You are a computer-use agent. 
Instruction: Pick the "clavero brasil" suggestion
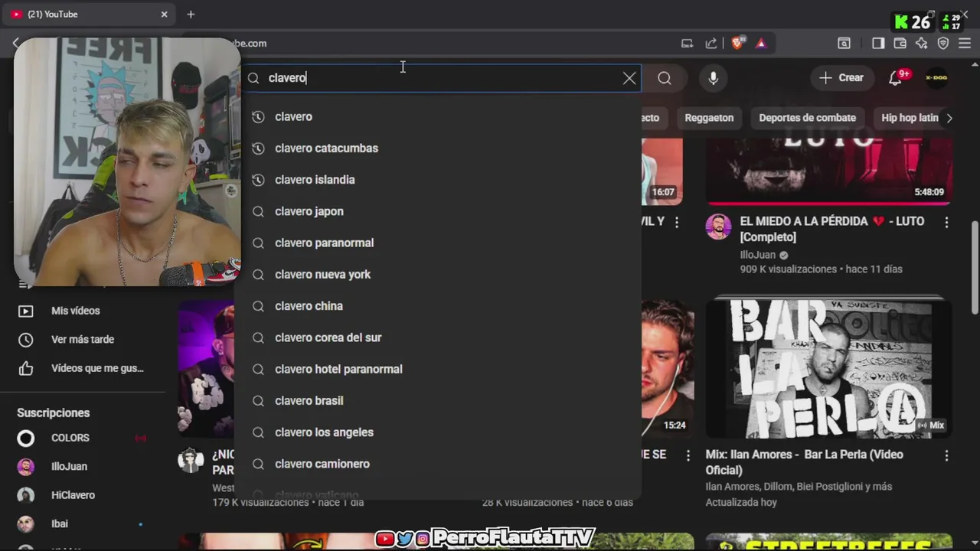coord(437,400)
